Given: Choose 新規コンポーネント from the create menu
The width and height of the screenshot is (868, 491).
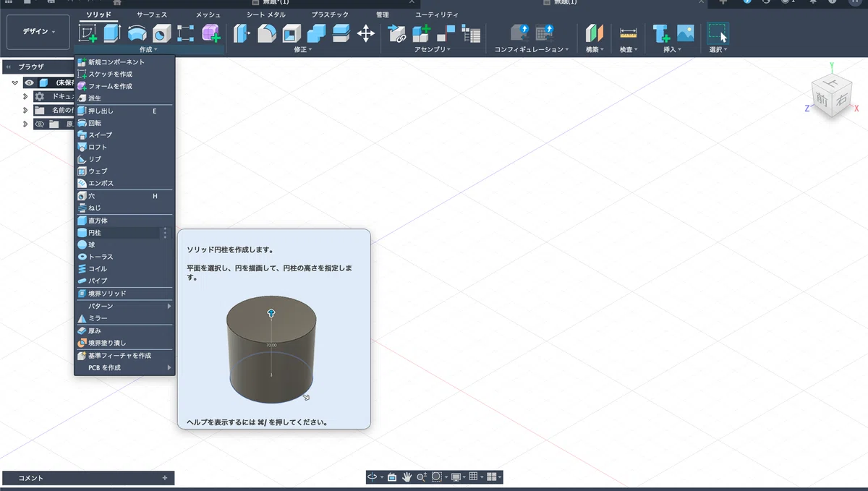Looking at the screenshot, I should (x=124, y=62).
